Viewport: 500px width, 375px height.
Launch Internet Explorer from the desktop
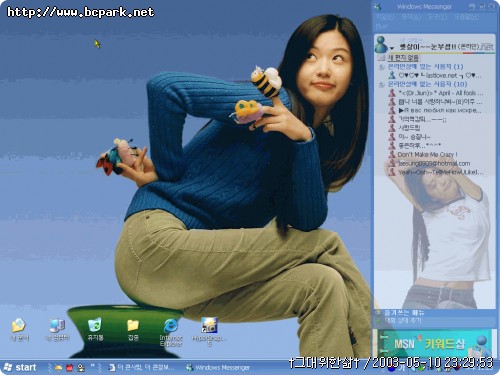171,332
